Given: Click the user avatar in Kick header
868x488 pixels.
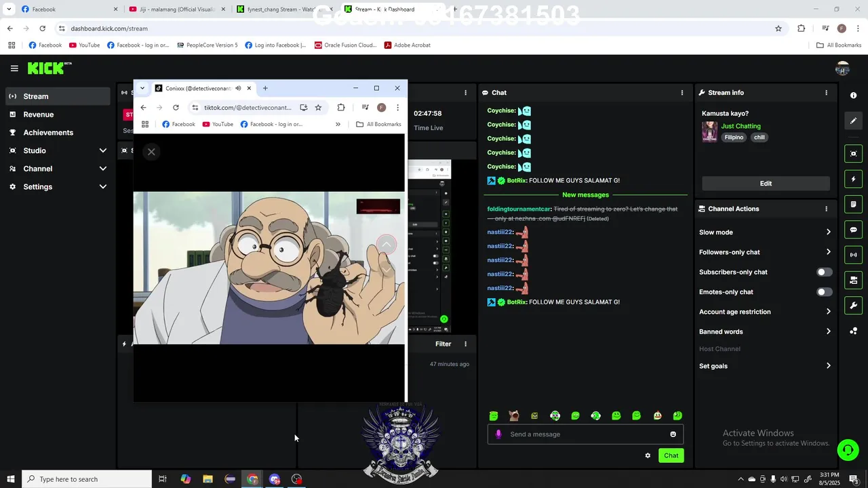Looking at the screenshot, I should (x=842, y=68).
